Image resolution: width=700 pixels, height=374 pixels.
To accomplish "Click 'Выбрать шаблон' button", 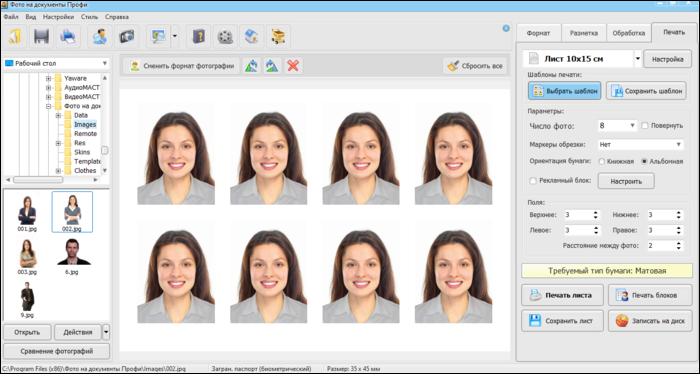I will [565, 91].
